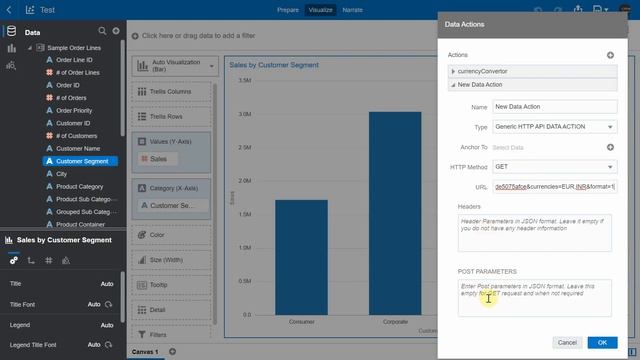The height and width of the screenshot is (360, 640).
Task: Click the Trellis Rows drop target
Action: click(x=171, y=117)
